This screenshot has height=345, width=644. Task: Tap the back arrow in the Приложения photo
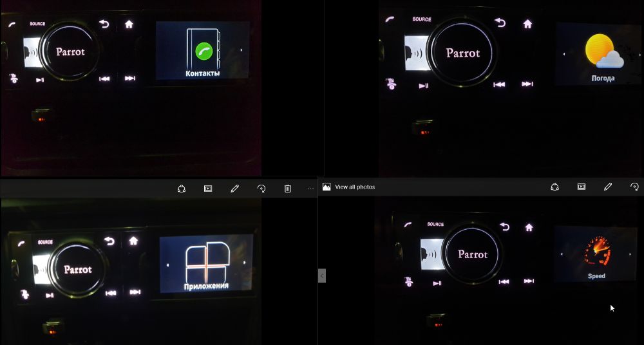109,241
